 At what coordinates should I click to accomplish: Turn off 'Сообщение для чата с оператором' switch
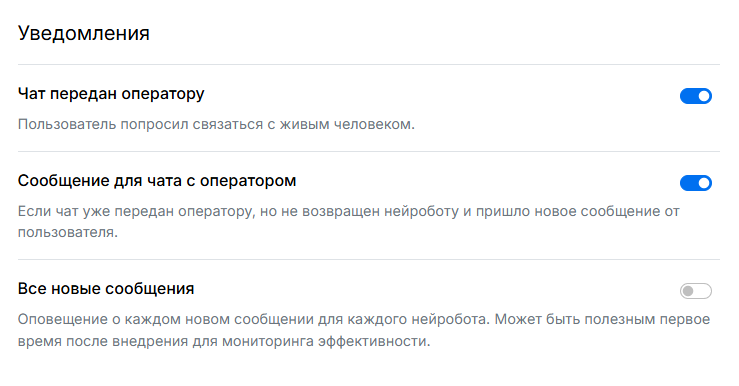[x=696, y=183]
